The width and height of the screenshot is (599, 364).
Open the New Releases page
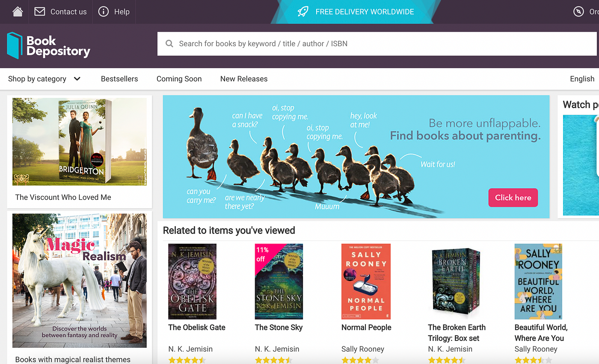point(243,79)
